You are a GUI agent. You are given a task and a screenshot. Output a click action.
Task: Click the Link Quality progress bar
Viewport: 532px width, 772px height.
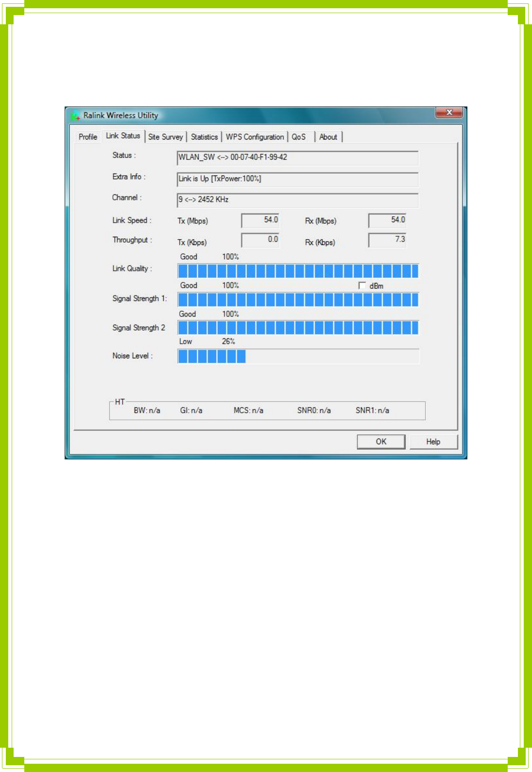pos(298,271)
